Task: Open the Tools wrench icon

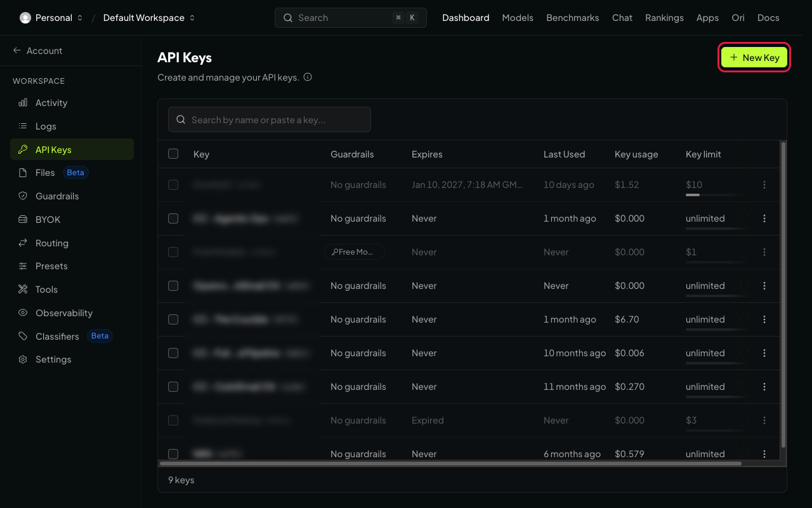Action: [x=23, y=290]
